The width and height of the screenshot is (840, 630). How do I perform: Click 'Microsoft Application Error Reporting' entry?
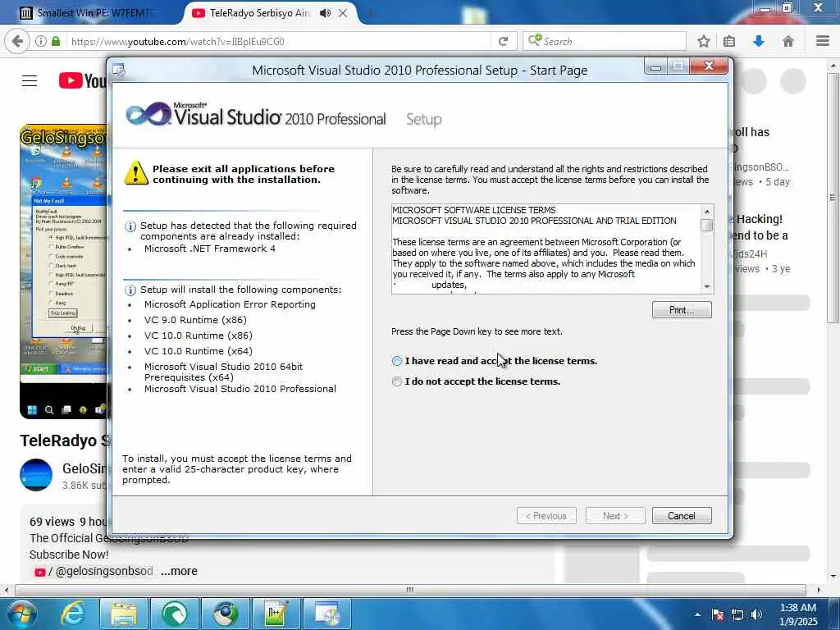coord(230,304)
